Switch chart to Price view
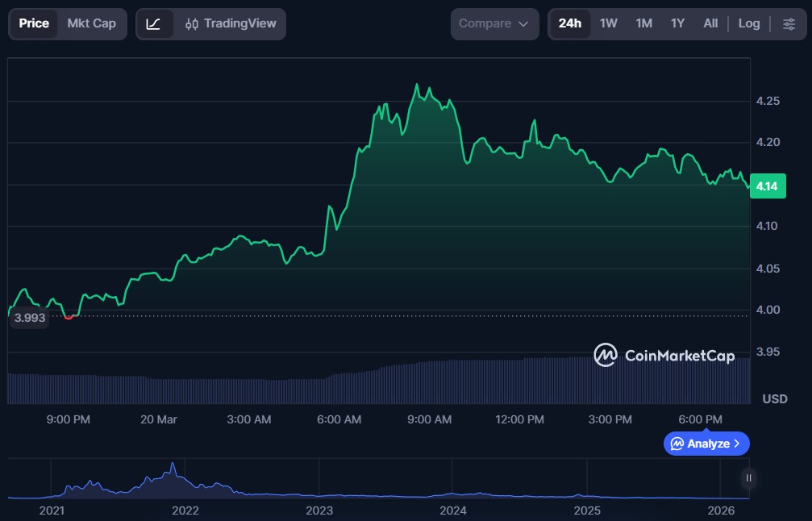 click(34, 23)
